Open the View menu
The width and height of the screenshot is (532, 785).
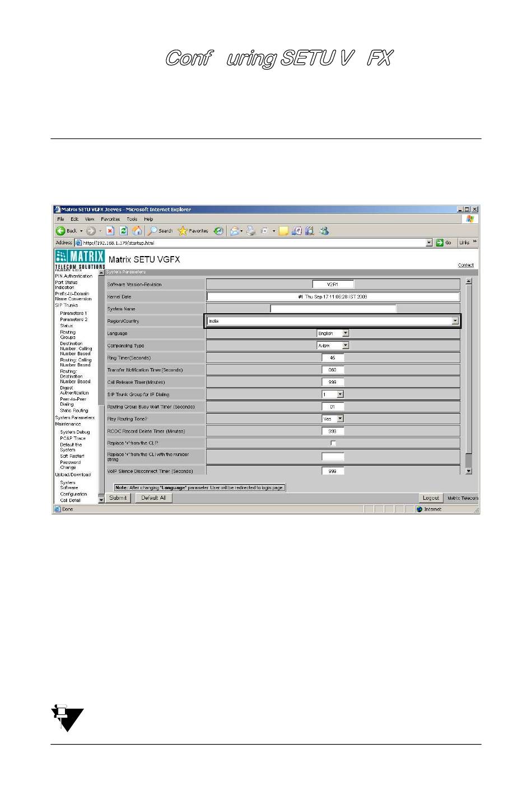pyautogui.click(x=90, y=219)
